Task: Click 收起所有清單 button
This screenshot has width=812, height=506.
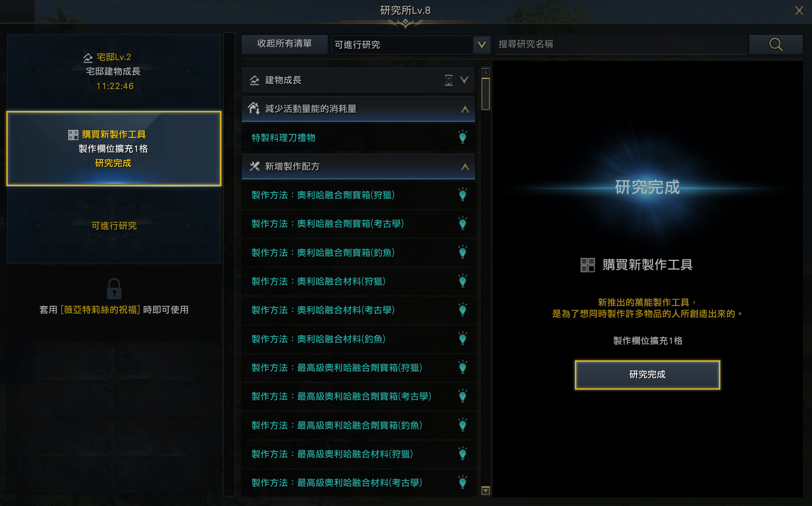Action: [x=284, y=44]
